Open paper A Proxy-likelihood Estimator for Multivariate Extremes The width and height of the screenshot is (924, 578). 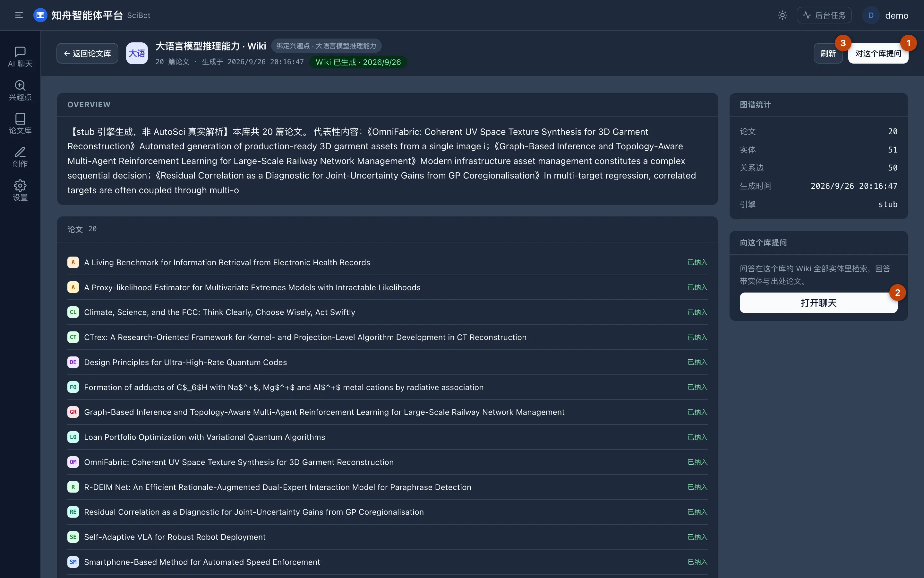(387, 287)
